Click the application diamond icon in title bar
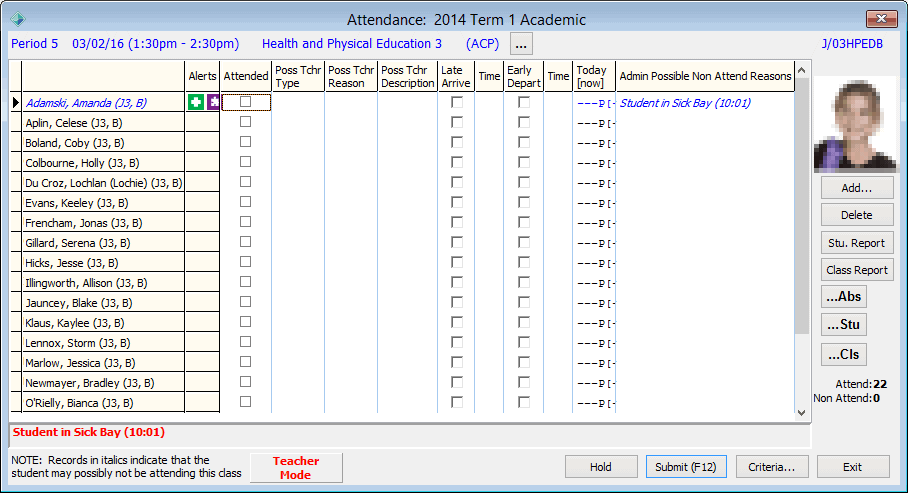The width and height of the screenshot is (908, 493). coord(18,20)
